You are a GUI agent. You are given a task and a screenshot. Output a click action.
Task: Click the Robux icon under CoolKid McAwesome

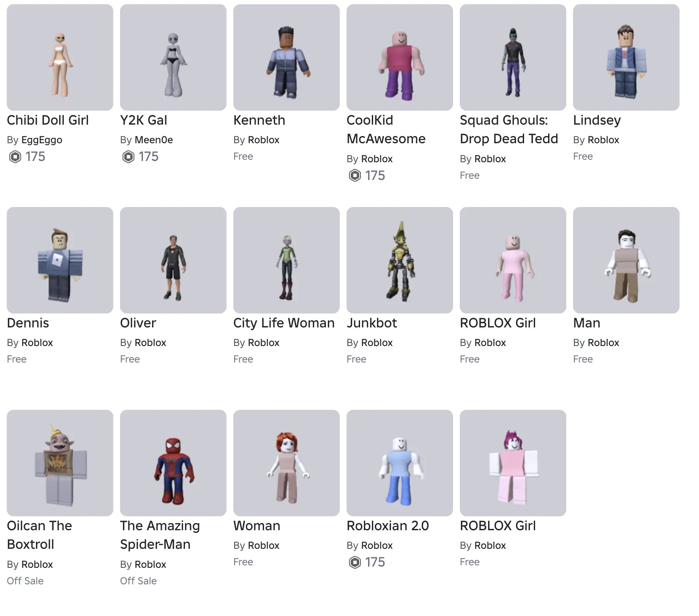(x=355, y=175)
